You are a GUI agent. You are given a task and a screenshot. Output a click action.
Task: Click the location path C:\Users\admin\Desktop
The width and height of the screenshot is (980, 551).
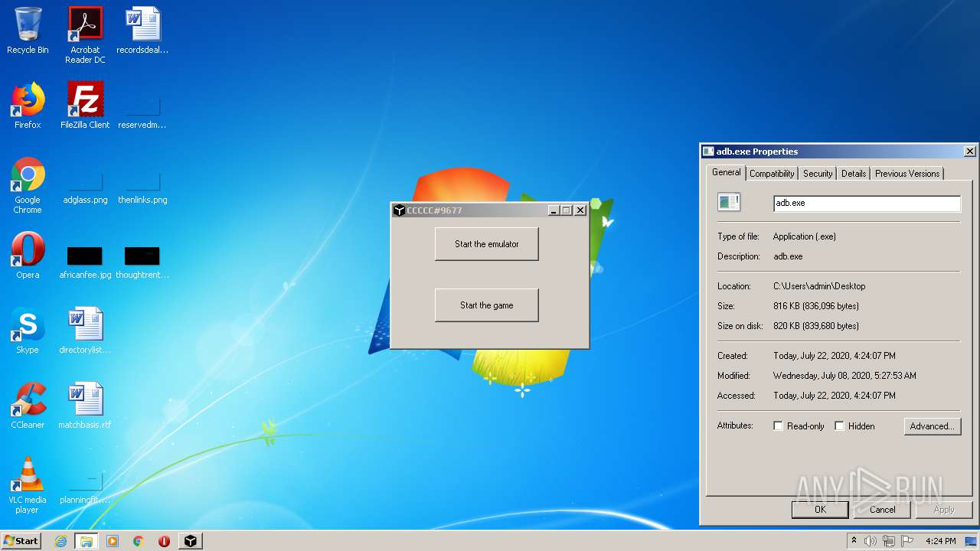click(819, 286)
